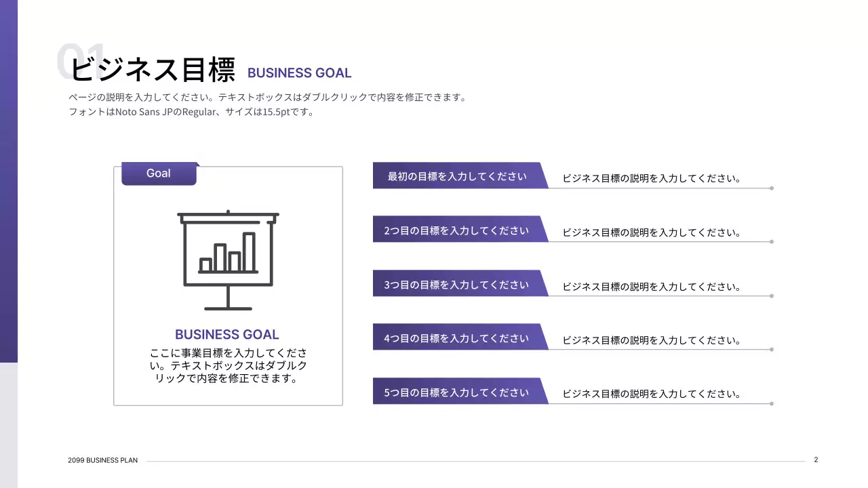This screenshot has width=868, height=488.
Task: Select the BUSINESS GOAL header subtitle
Action: 299,73
